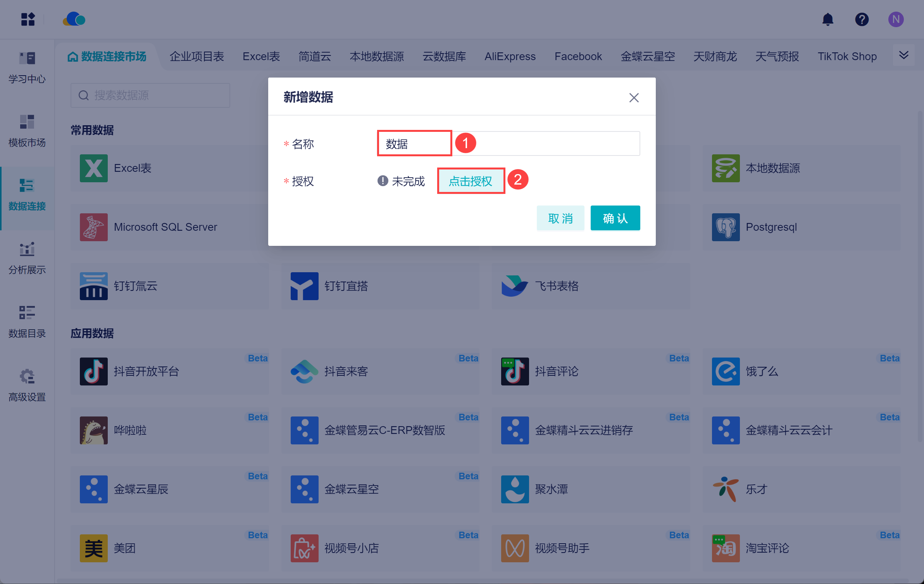Image resolution: width=924 pixels, height=584 pixels.
Task: Open the app grid launcher icon
Action: 28,19
